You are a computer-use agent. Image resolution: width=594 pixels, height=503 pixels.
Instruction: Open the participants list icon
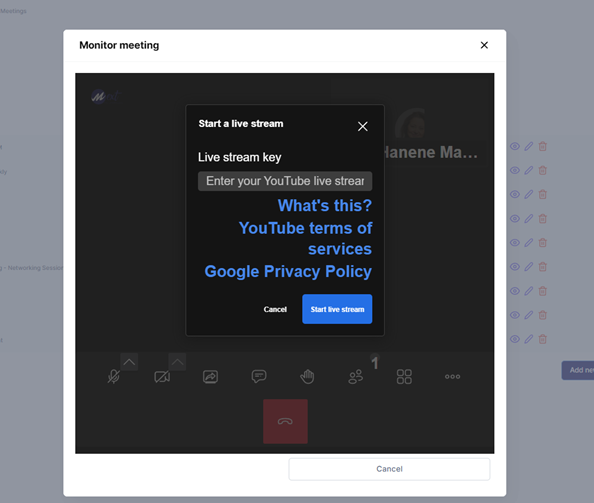coord(356,376)
